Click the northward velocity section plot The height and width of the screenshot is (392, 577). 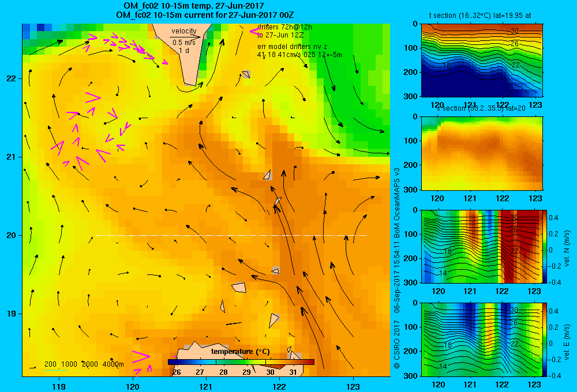click(482, 246)
